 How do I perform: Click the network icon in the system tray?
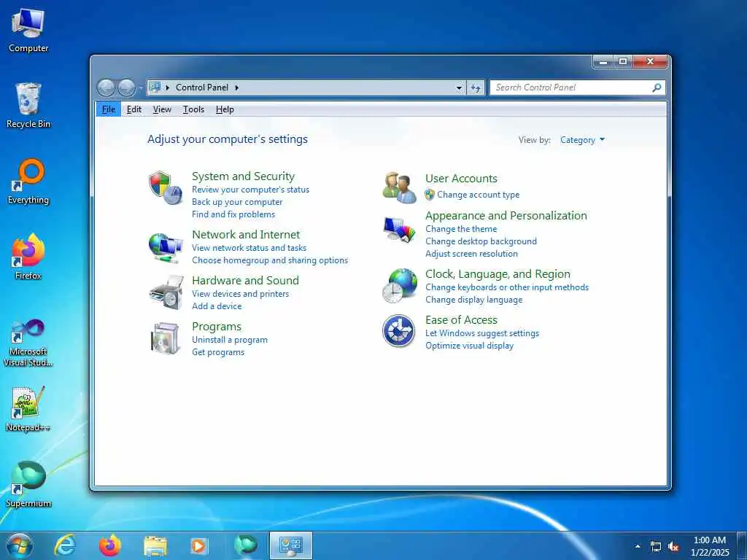click(656, 547)
